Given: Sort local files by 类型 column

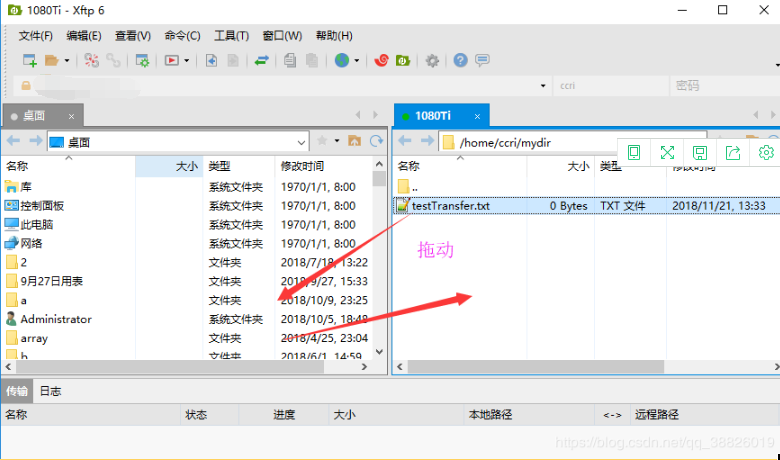Looking at the screenshot, I should [239, 166].
